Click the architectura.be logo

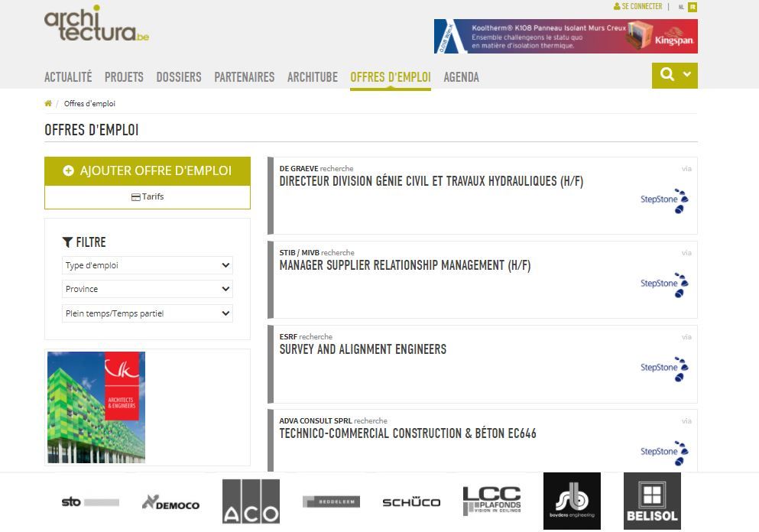point(96,24)
